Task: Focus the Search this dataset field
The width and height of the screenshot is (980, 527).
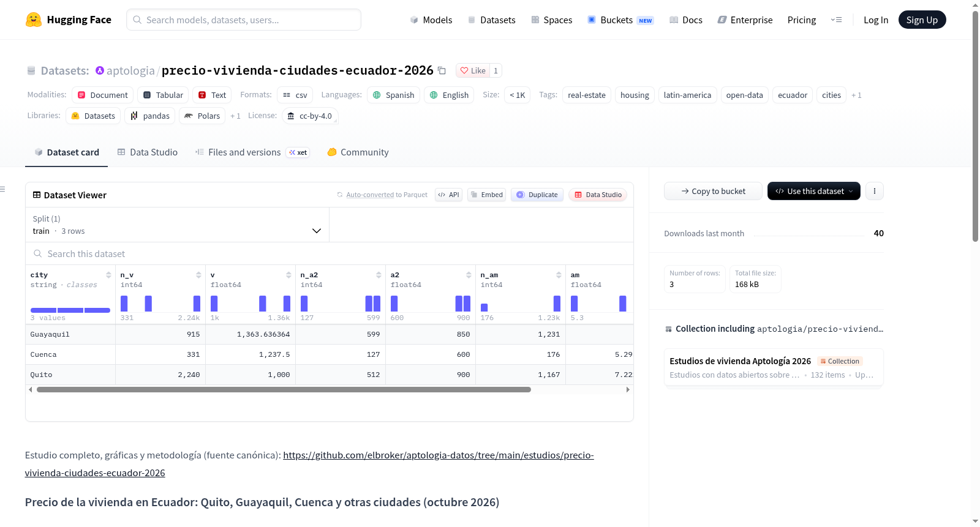Action: coord(330,253)
